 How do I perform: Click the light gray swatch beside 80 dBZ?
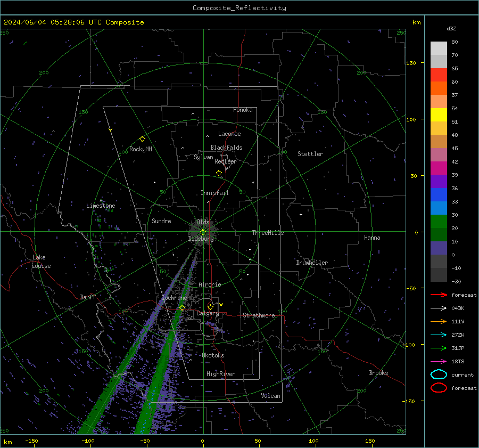439,48
